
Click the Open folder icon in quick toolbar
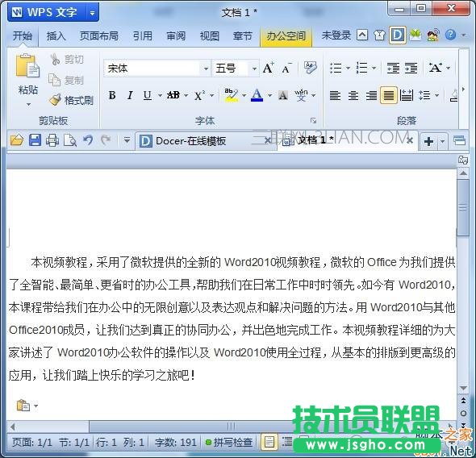point(17,141)
